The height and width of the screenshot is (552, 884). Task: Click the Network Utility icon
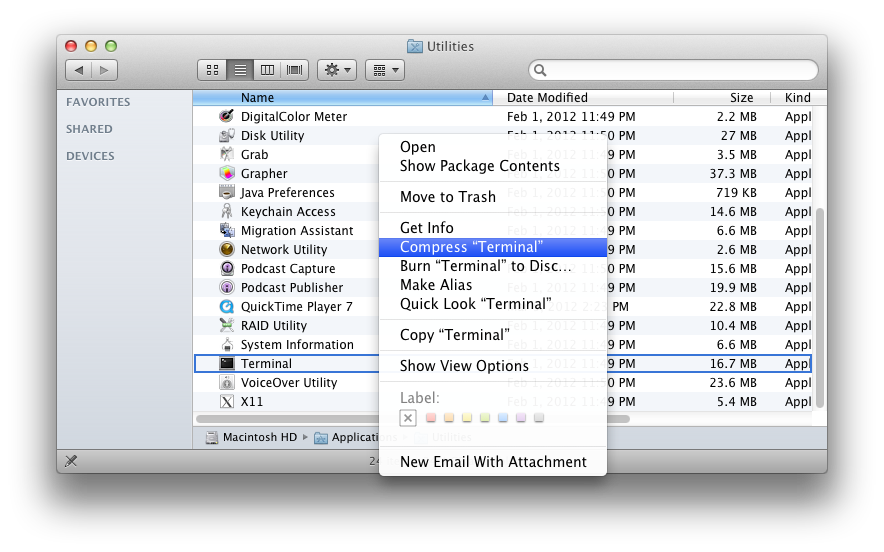coord(227,249)
